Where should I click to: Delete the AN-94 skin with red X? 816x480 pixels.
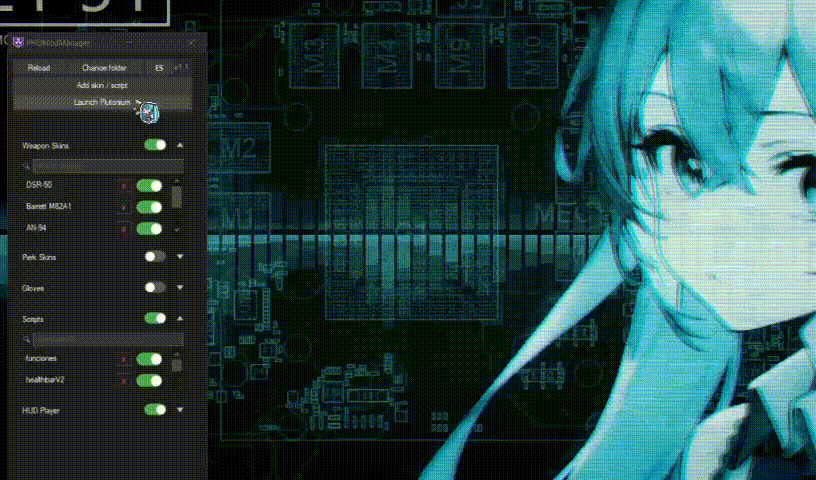pos(123,229)
